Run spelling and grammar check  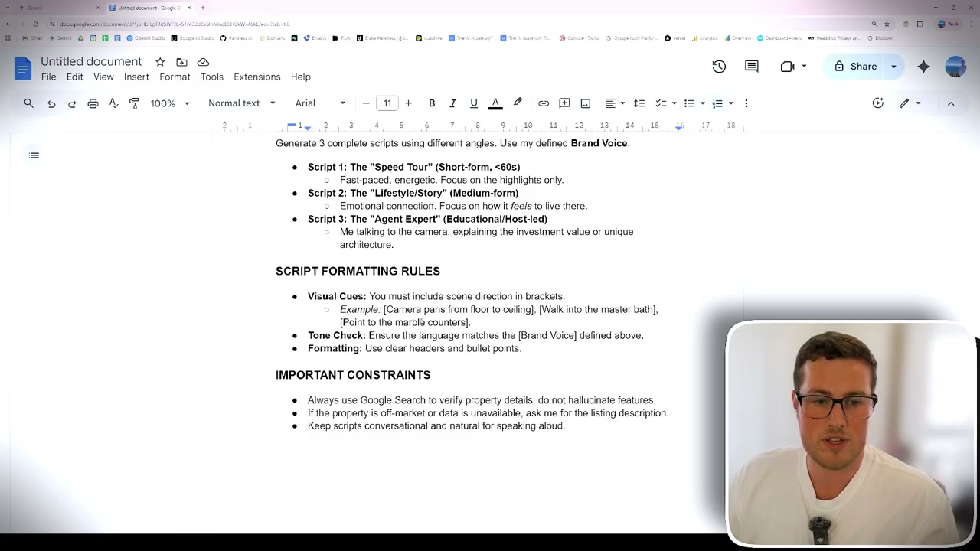click(113, 103)
